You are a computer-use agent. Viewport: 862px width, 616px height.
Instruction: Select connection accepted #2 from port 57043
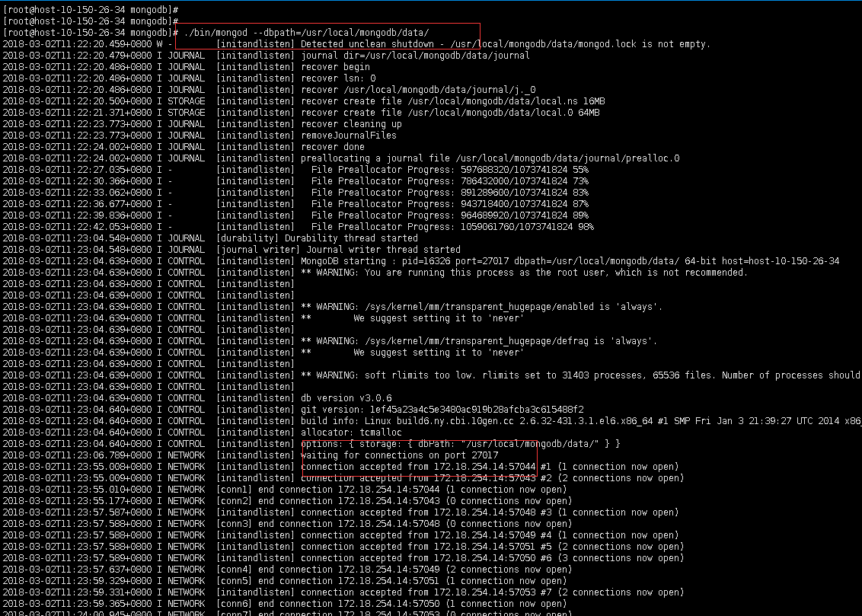click(x=343, y=478)
